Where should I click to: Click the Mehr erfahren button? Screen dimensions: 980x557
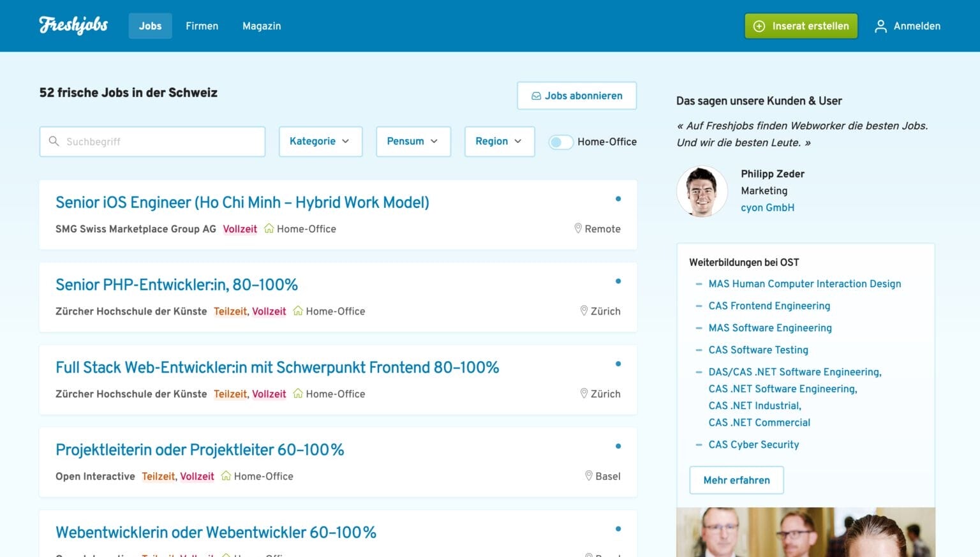(x=736, y=480)
